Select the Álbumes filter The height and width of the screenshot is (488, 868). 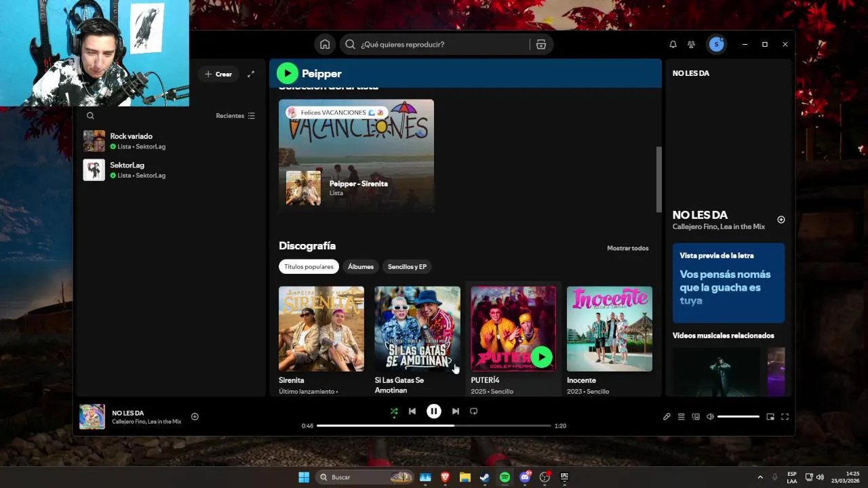(361, 266)
